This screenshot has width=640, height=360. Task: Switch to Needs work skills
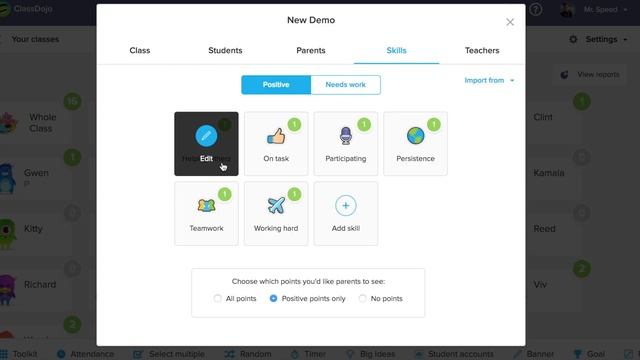(x=346, y=84)
